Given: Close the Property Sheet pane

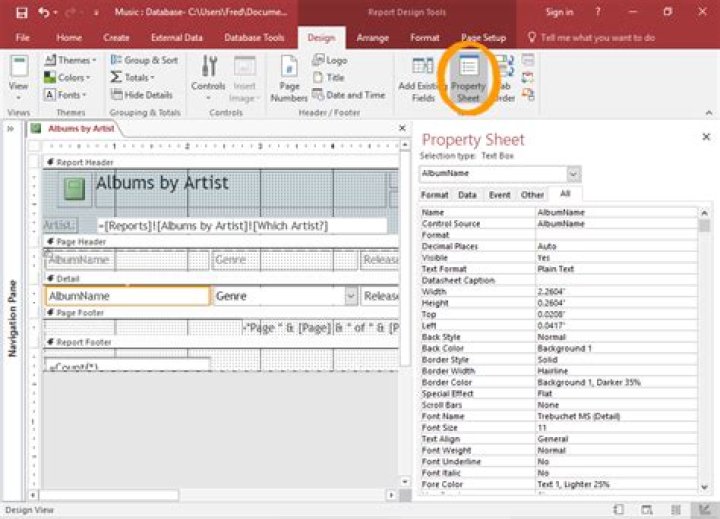Looking at the screenshot, I should point(706,137).
